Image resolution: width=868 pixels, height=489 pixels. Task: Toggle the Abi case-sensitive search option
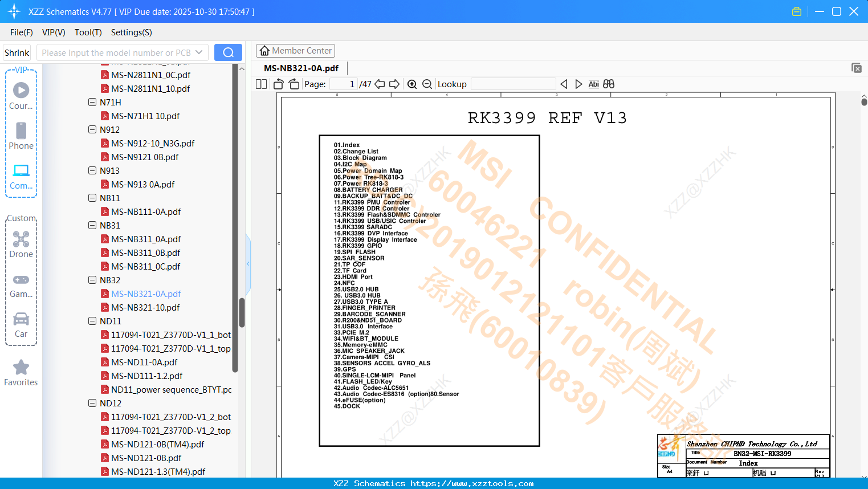point(594,84)
